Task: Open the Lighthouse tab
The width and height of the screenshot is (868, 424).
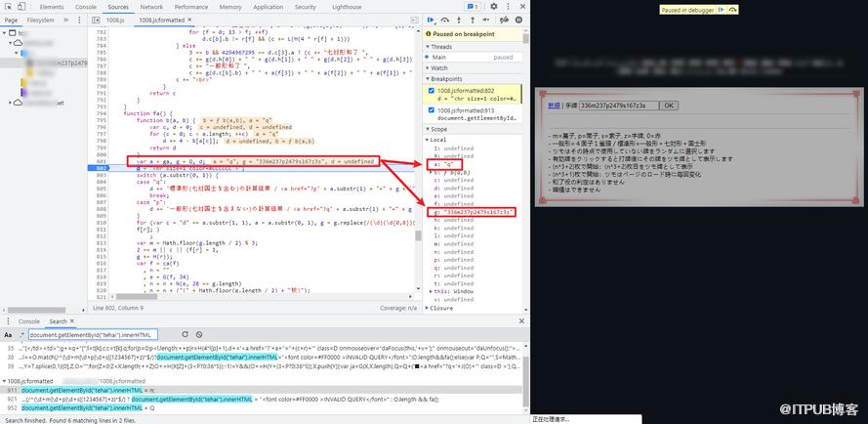Action: [346, 7]
